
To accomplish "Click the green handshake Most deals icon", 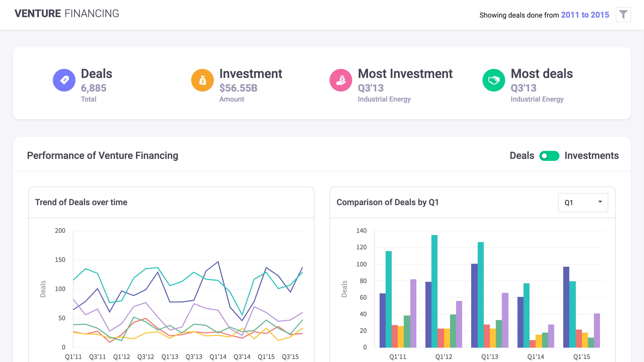I will [x=494, y=80].
